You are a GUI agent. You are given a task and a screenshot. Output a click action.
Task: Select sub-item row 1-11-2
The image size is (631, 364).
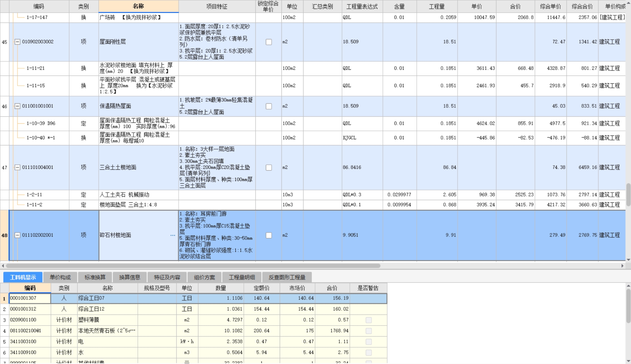click(x=313, y=205)
